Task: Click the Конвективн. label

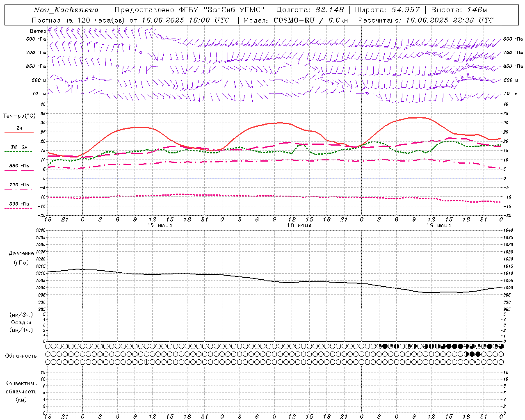Action: 21,383
